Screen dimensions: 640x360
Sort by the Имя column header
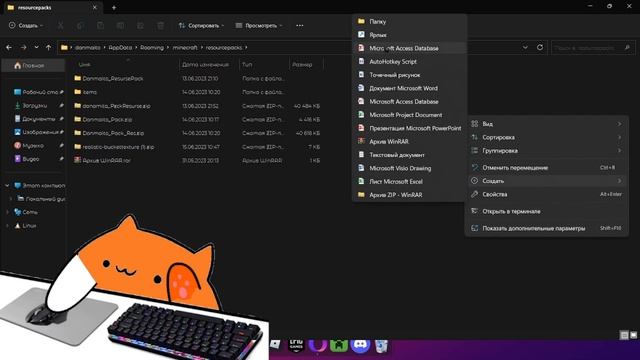pyautogui.click(x=84, y=64)
